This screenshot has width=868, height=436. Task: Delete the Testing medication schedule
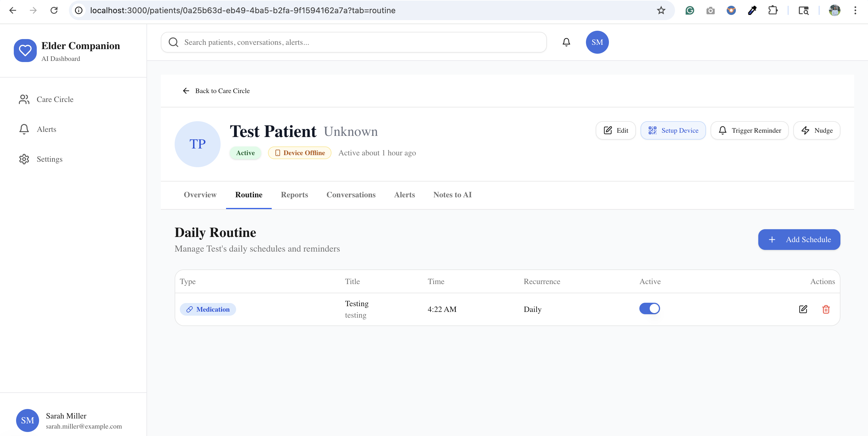pyautogui.click(x=825, y=309)
